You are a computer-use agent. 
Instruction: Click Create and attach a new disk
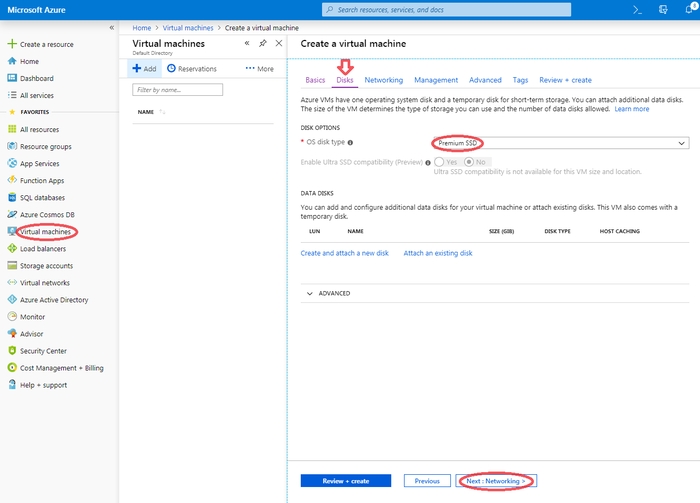[345, 253]
